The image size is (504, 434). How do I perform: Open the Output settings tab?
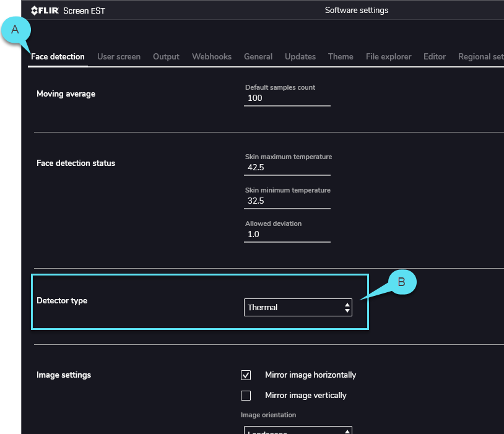coord(166,56)
